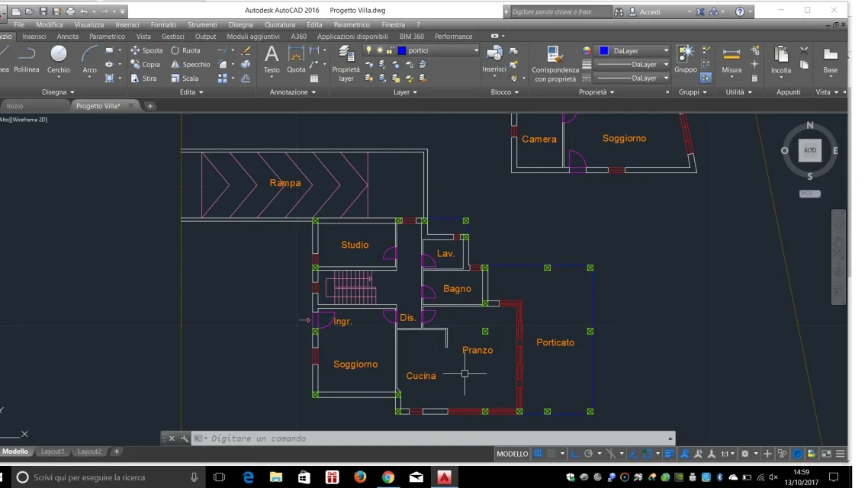868x488 pixels.
Task: Click the keyword search field in title bar
Action: [561, 11]
